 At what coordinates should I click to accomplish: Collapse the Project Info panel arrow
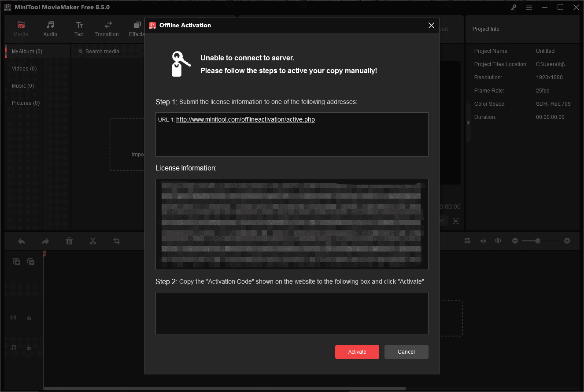pos(468,122)
